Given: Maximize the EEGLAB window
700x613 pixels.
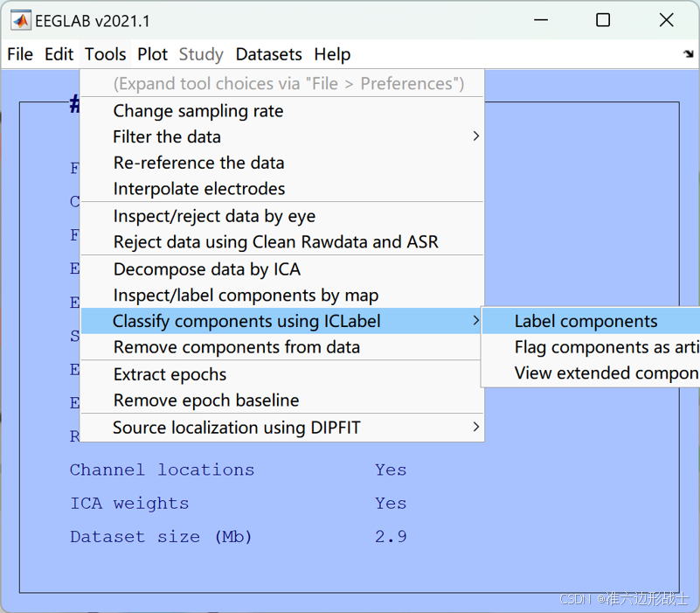Looking at the screenshot, I should coord(603,20).
